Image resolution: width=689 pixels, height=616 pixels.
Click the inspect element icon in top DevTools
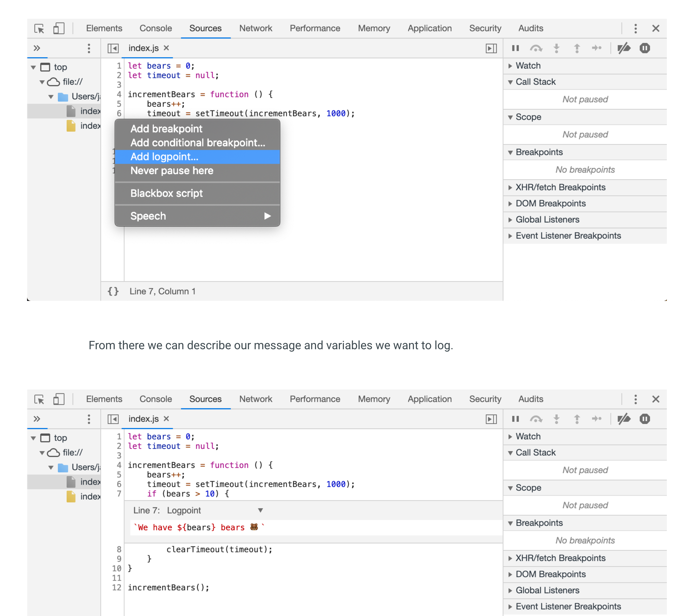point(39,28)
